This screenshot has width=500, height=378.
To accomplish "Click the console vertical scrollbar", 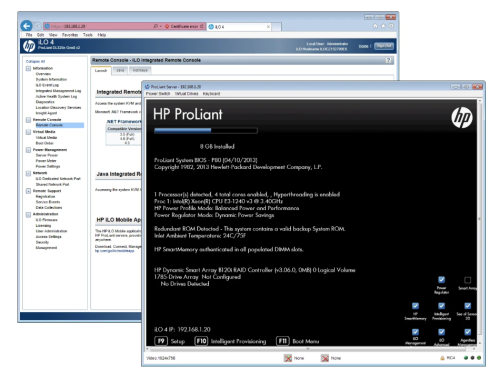I will 480,222.
